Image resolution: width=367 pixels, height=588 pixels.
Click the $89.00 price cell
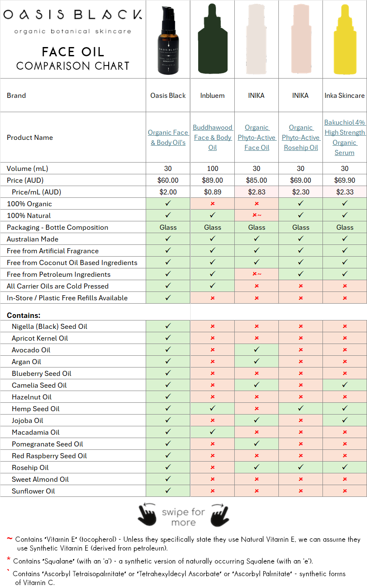pyautogui.click(x=212, y=180)
